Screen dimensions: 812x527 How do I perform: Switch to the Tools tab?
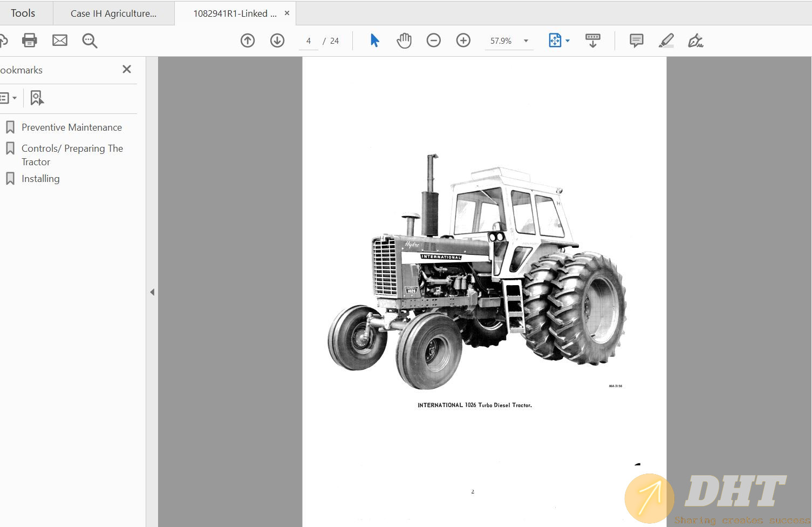tap(23, 13)
